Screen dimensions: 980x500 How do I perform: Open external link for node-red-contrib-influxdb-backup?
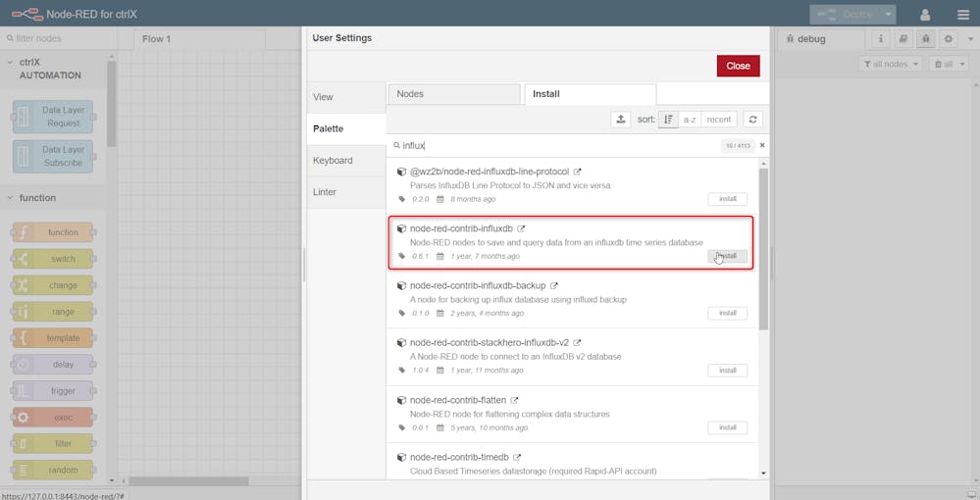553,285
